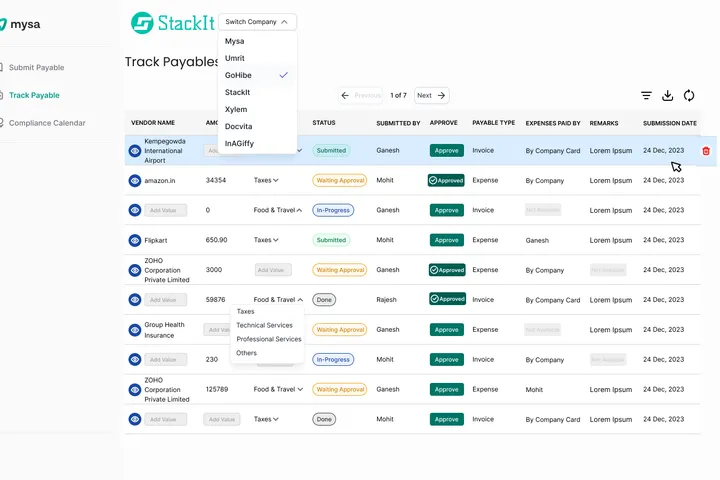Go to Submit Payable page

(36, 68)
